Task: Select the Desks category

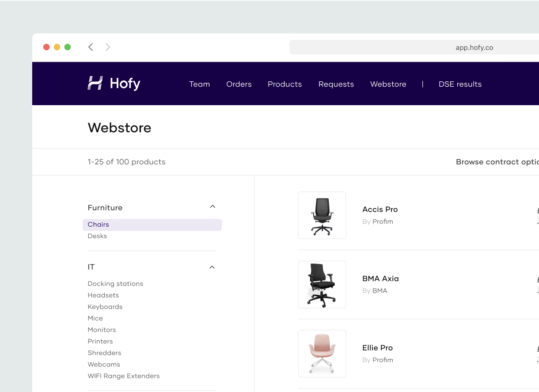Action: pos(97,236)
